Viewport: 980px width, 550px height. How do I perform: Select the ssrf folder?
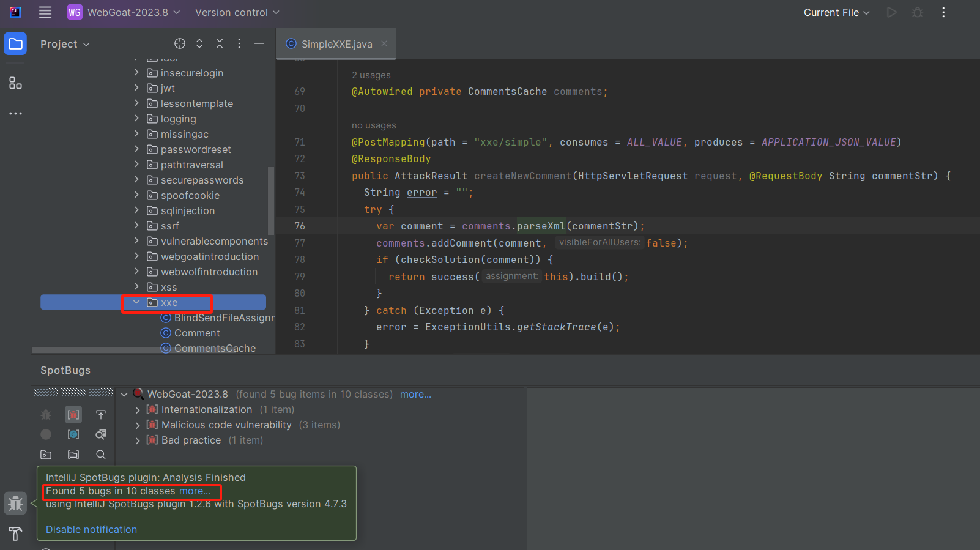[163, 226]
